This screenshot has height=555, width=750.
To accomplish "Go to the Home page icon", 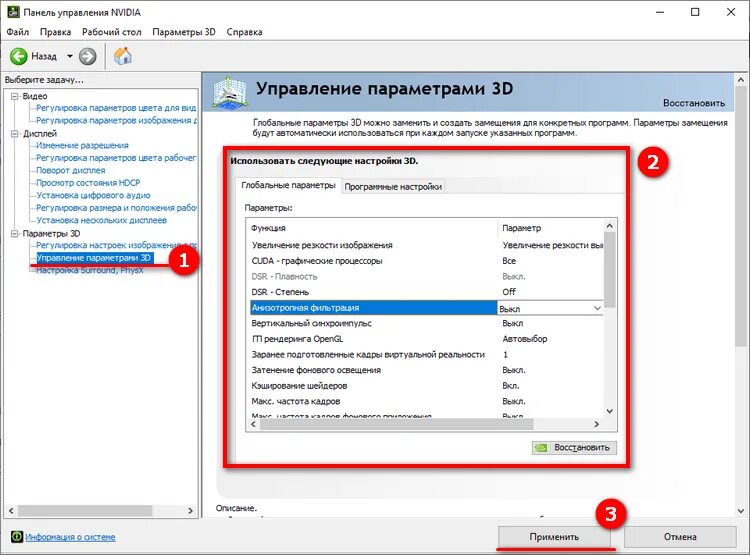I will coord(123,56).
